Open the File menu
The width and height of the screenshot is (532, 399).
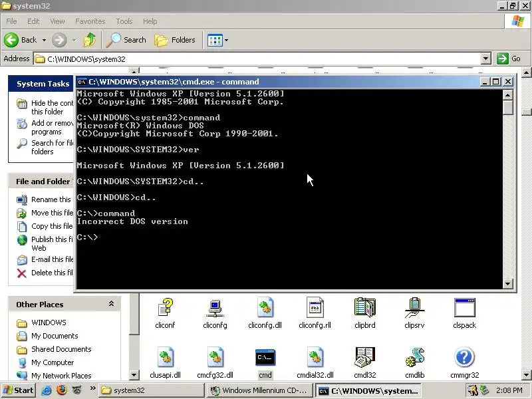tap(11, 21)
